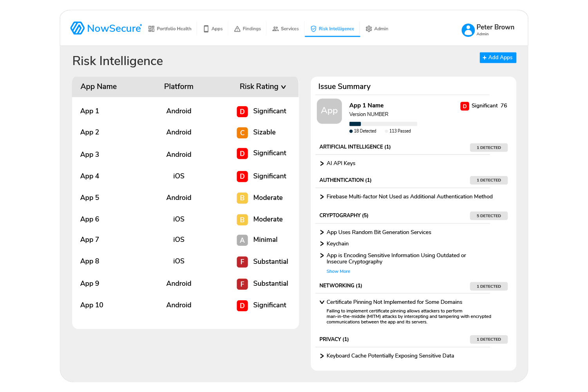Image resolution: width=588 pixels, height=392 pixels.
Task: Click the B rating badge for App 5
Action: [x=242, y=198]
